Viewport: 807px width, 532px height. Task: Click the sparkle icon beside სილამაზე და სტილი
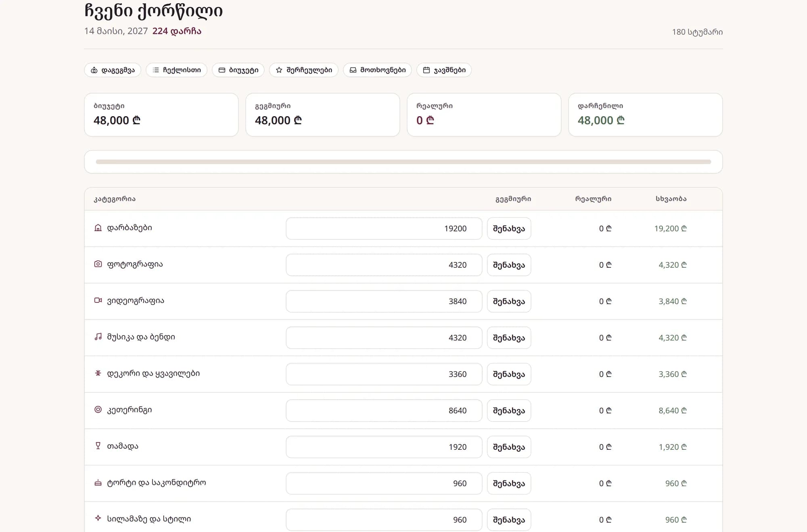[x=98, y=518]
